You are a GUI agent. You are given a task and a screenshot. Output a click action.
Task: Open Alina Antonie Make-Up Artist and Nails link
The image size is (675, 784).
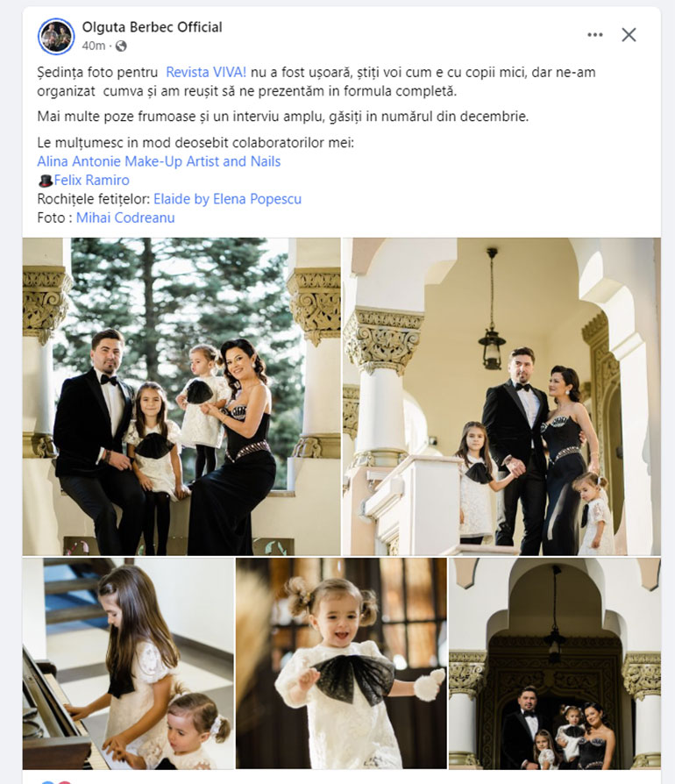[x=159, y=161]
